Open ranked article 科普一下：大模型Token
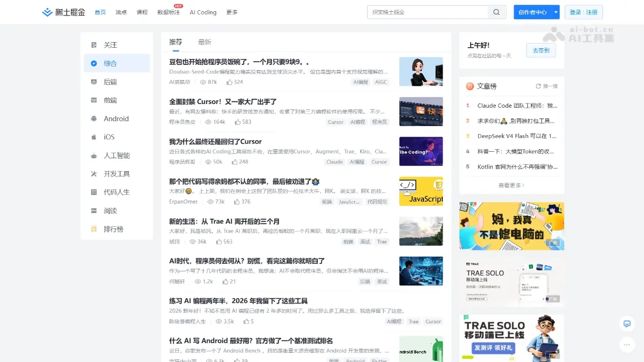The height and width of the screenshot is (362, 644). point(516,151)
